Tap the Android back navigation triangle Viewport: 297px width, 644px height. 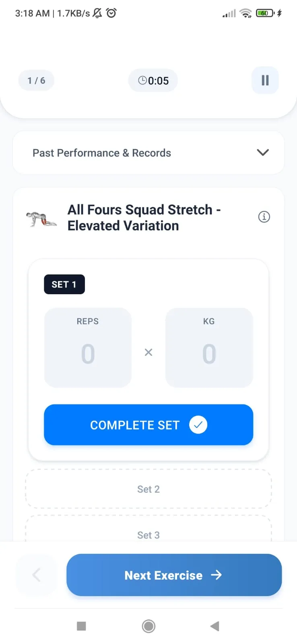215,626
